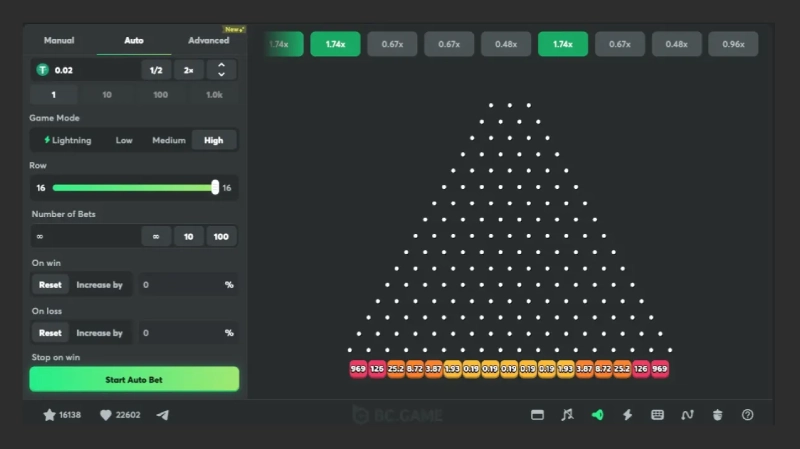Set Number of Bets to 10
800x449 pixels.
[188, 236]
